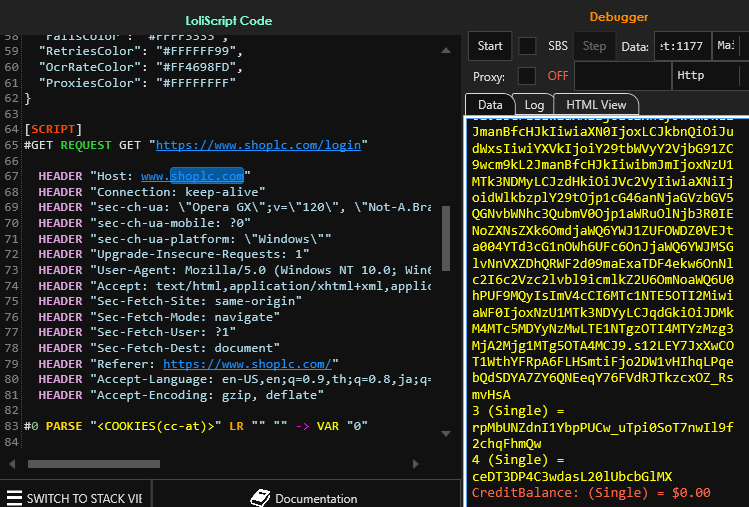This screenshot has height=507, width=749.
Task: Click the horizontal scrollbar thumb in code editor
Action: [94, 464]
